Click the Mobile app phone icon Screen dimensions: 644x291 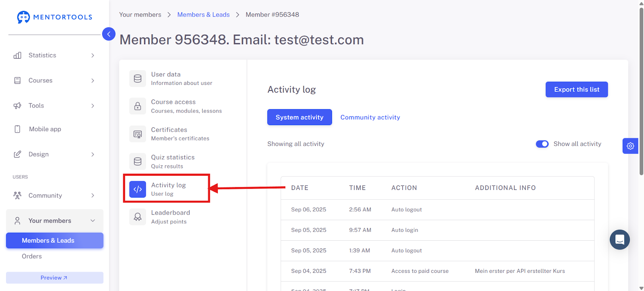[17, 129]
